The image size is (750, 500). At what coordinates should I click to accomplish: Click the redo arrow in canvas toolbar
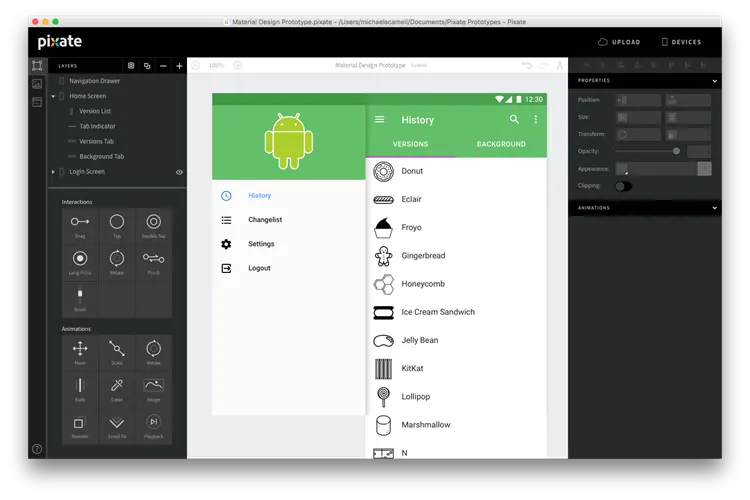coord(543,65)
